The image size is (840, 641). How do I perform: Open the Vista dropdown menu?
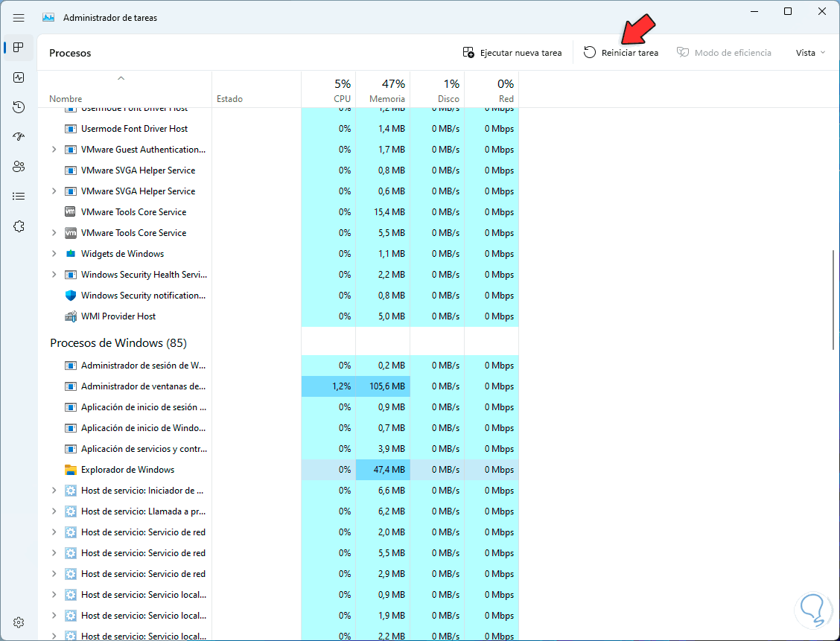click(810, 52)
